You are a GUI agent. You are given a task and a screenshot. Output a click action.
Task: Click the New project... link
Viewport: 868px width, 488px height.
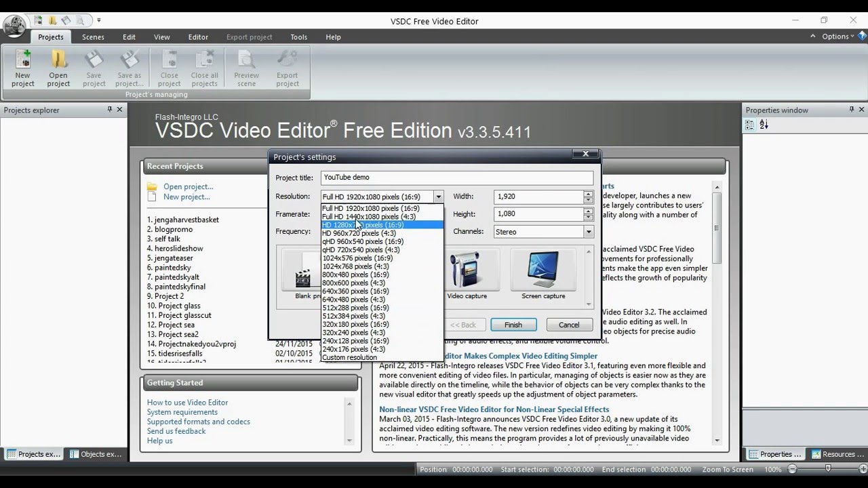(x=186, y=197)
